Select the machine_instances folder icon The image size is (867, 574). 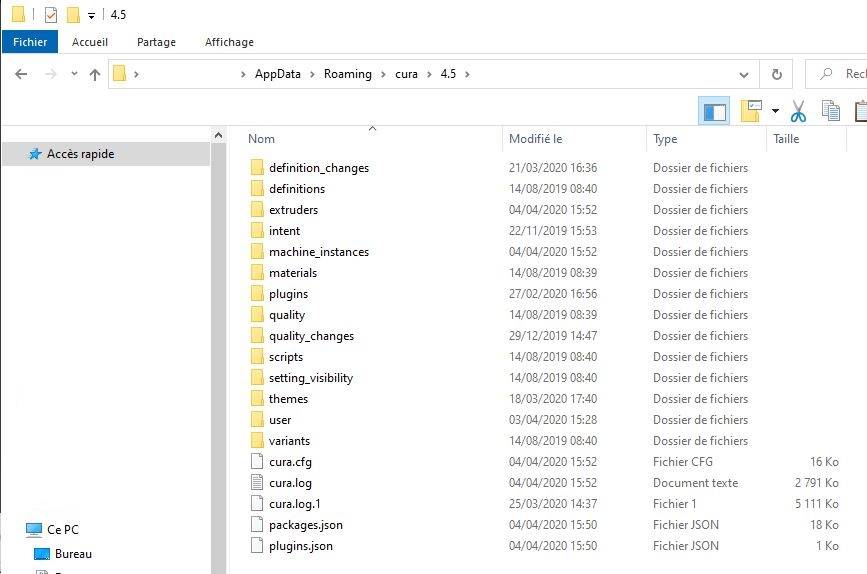[257, 252]
